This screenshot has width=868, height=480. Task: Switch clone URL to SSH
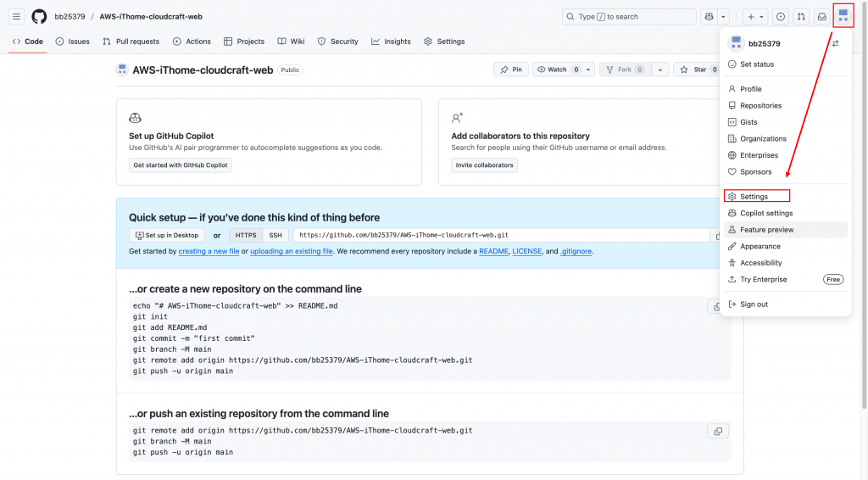[x=275, y=235]
